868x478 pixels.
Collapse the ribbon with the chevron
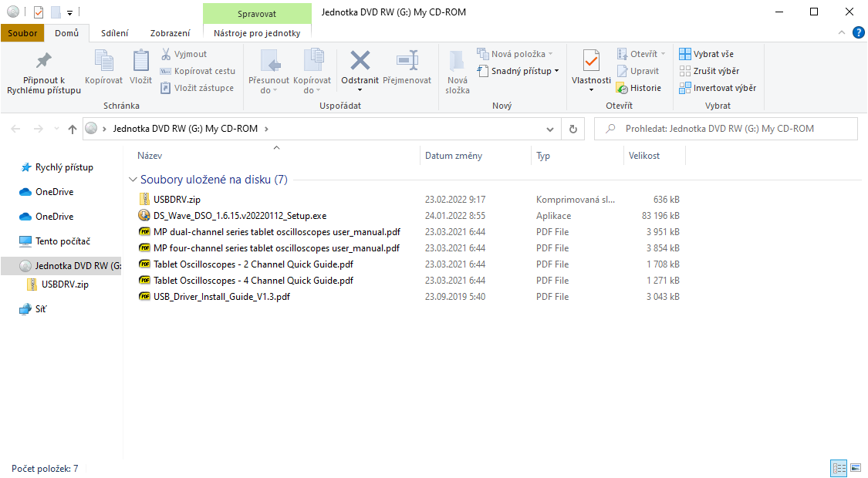point(842,32)
